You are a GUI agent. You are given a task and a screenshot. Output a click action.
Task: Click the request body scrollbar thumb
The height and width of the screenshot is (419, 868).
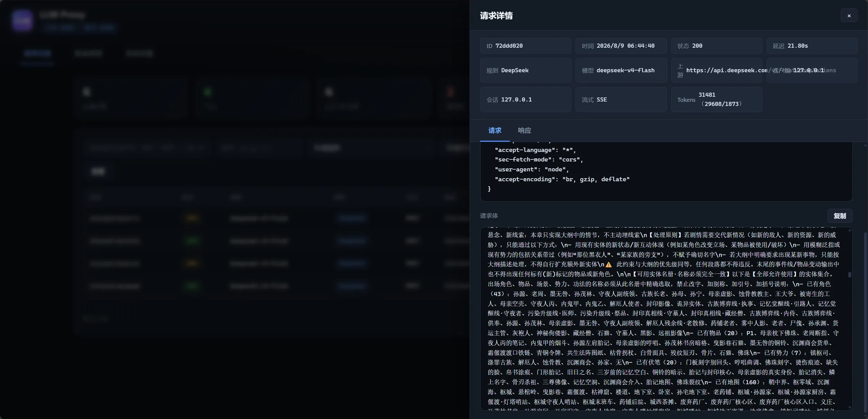tap(850, 275)
